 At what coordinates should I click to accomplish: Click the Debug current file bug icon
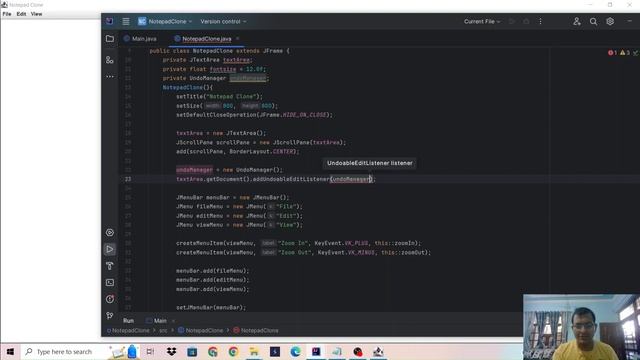click(526, 21)
